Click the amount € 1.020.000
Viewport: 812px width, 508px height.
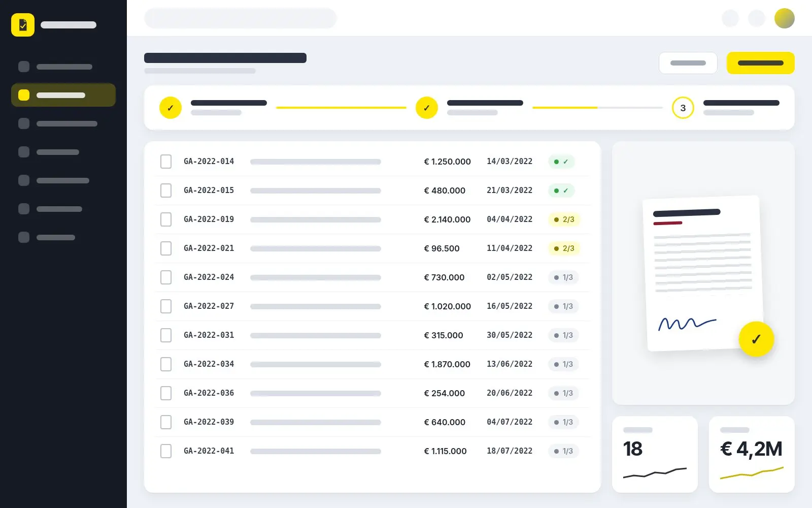pyautogui.click(x=447, y=306)
